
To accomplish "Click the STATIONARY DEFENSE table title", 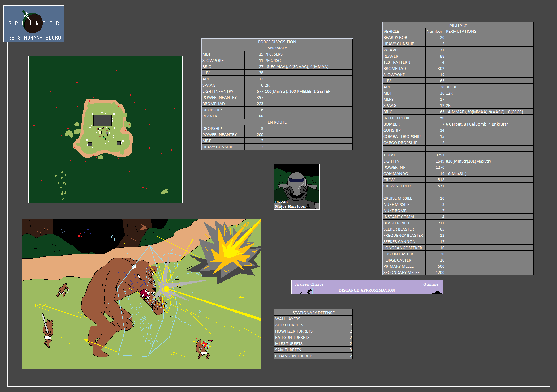I will click(313, 313).
